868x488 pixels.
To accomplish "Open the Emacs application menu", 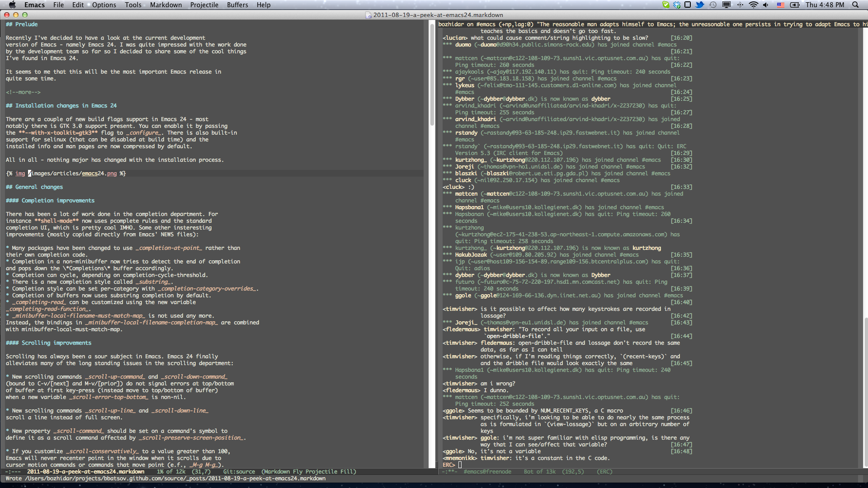I will point(34,5).
